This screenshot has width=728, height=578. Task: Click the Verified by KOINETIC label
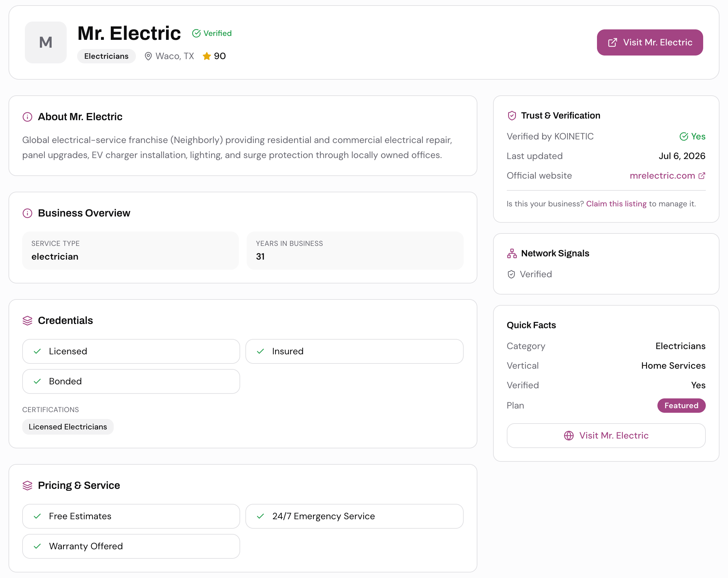click(550, 136)
